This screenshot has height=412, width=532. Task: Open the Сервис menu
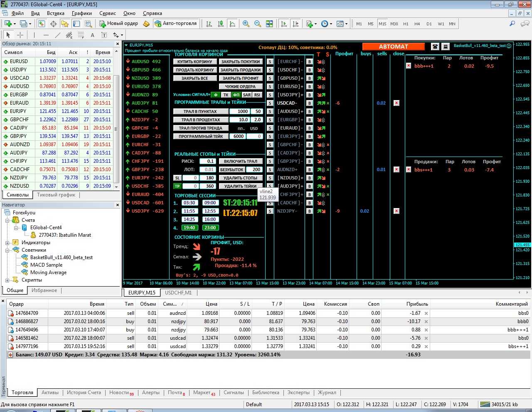[108, 13]
